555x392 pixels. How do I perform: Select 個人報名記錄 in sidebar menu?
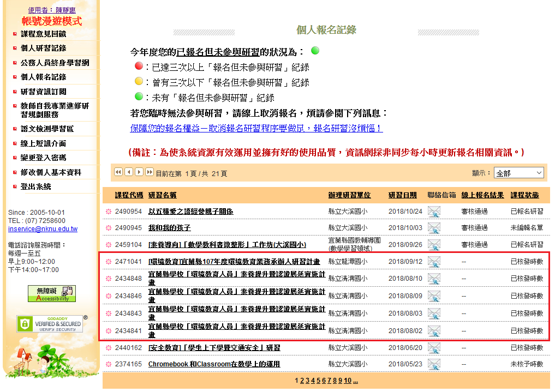tap(43, 77)
